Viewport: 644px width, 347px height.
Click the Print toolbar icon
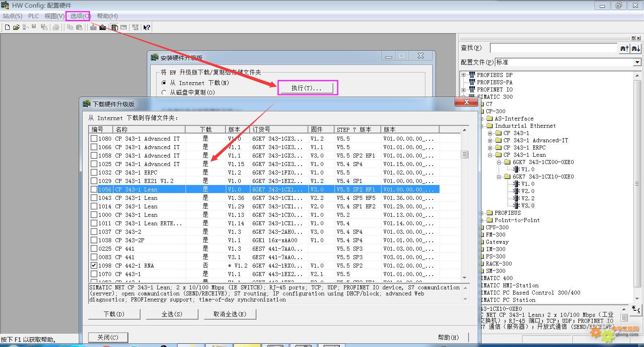tap(56, 27)
